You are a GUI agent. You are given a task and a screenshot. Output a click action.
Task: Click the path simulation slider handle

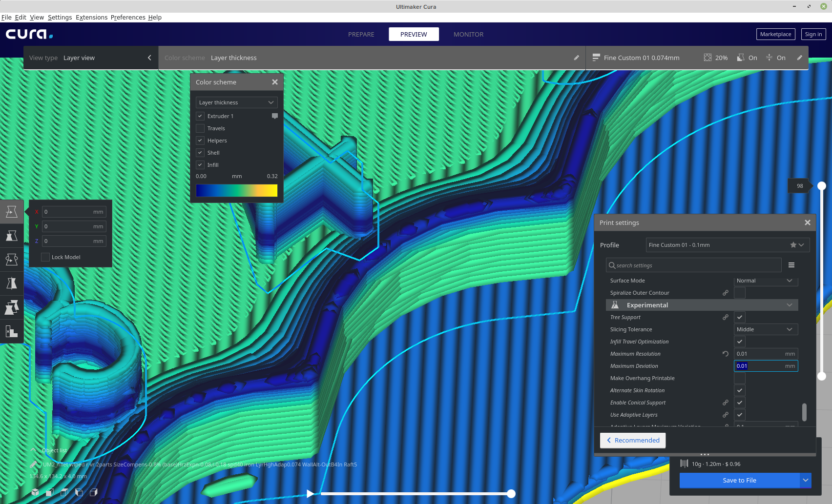tap(511, 494)
